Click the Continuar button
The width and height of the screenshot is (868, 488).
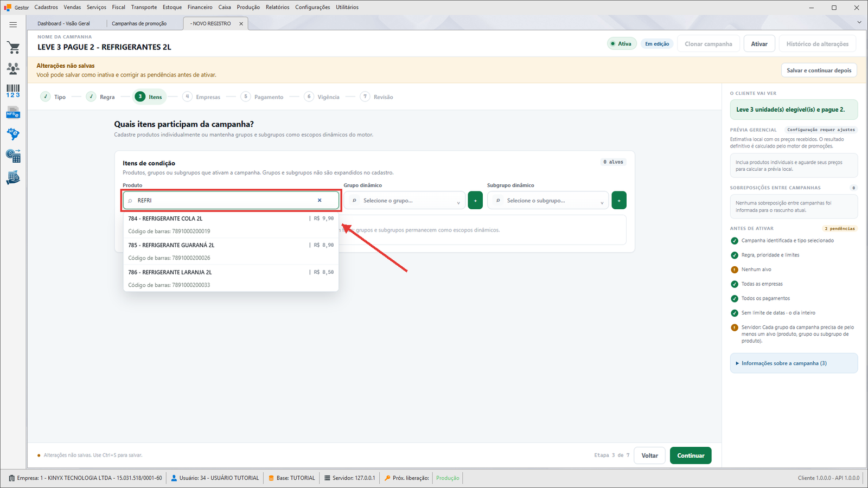pyautogui.click(x=691, y=455)
